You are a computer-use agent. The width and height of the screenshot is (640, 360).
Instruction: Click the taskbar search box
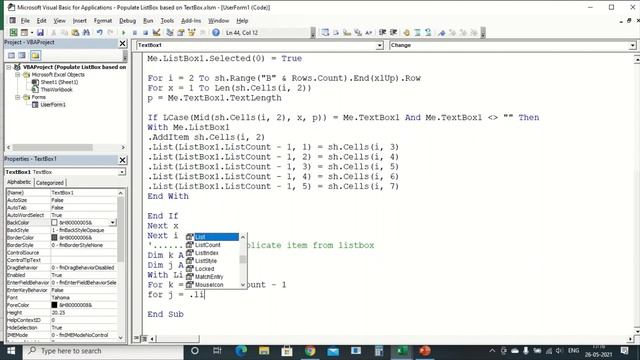(103, 351)
